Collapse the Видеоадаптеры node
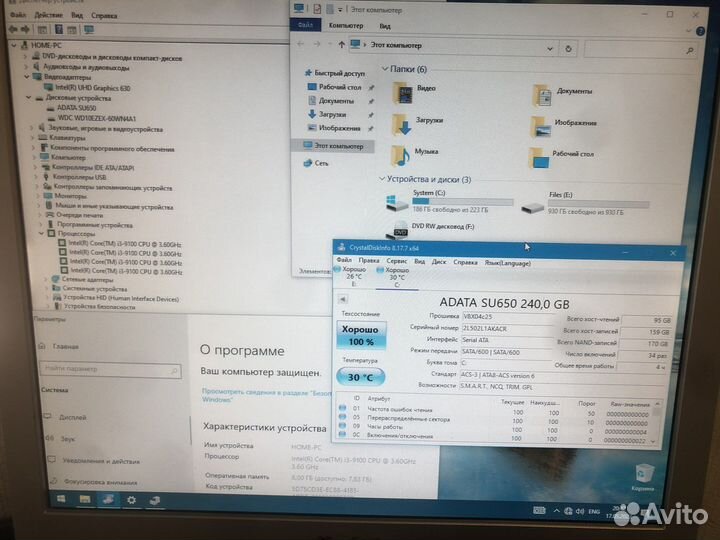The image size is (720, 540). [27, 77]
